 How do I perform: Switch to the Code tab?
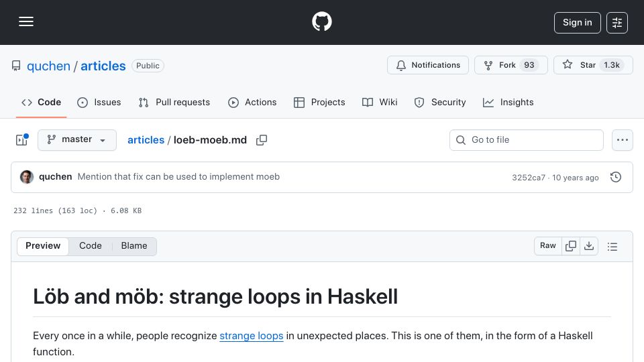(41, 102)
